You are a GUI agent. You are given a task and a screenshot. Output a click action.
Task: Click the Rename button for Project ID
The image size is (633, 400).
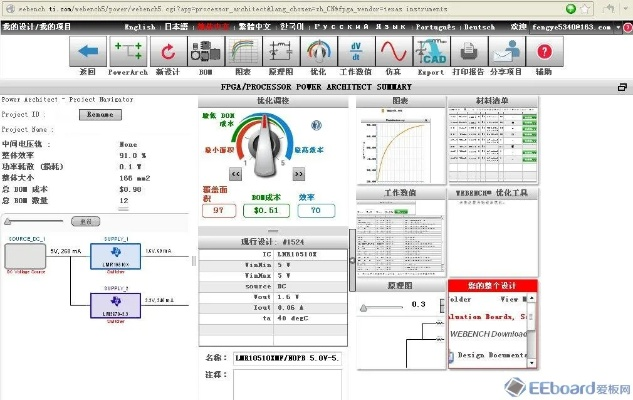99,115
